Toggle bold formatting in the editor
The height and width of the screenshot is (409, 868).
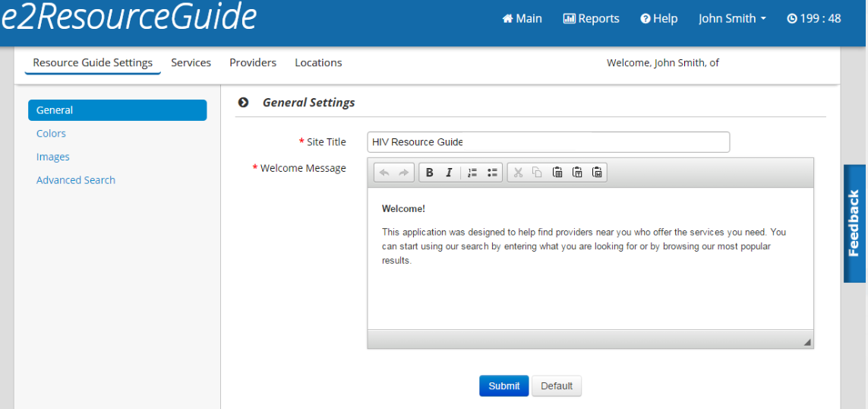[429, 173]
